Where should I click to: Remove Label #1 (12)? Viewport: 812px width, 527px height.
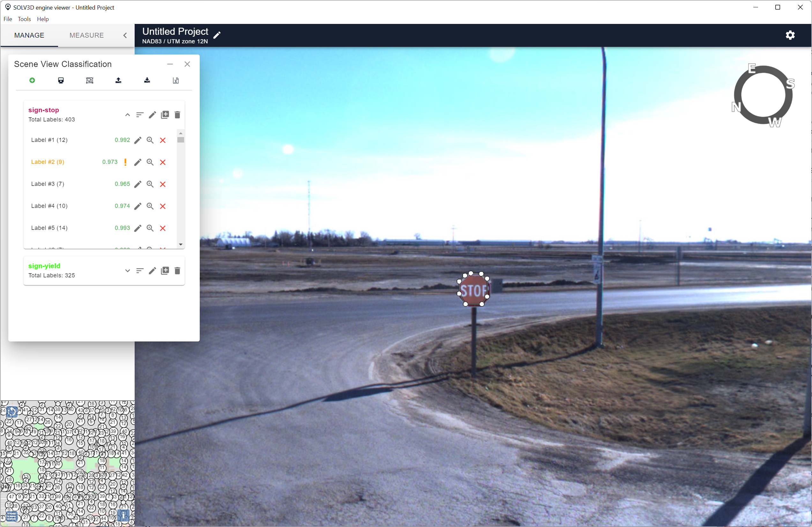(163, 140)
